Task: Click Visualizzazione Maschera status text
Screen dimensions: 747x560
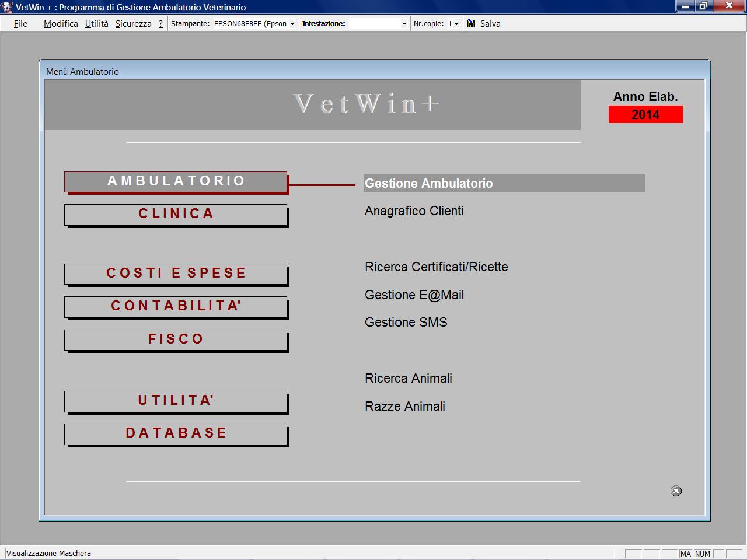Action: pyautogui.click(x=48, y=554)
